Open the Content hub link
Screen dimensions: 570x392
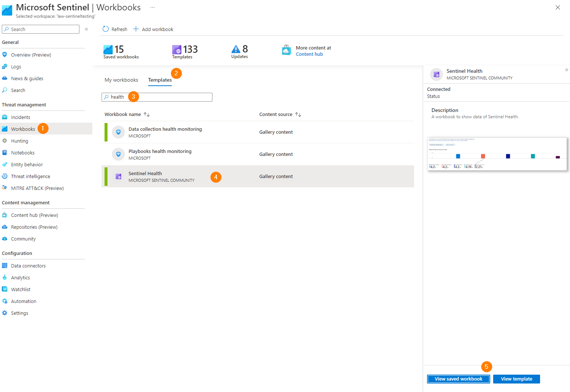point(309,54)
